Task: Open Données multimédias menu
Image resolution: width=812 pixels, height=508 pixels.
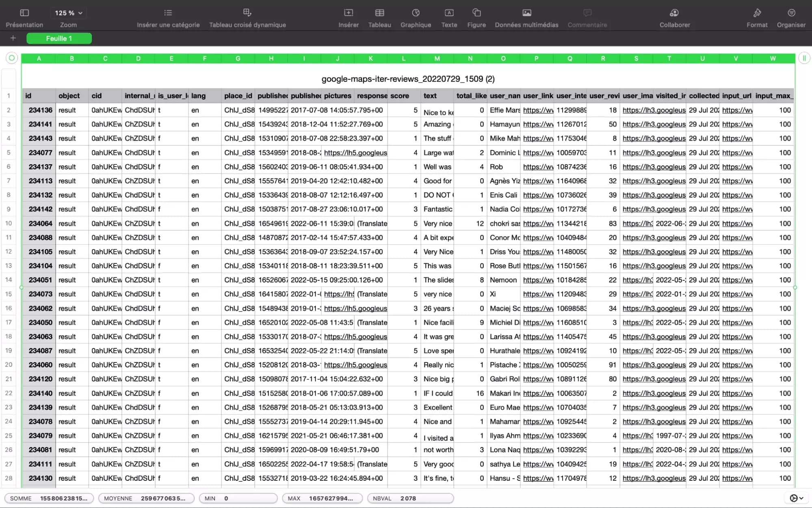Action: [526, 17]
